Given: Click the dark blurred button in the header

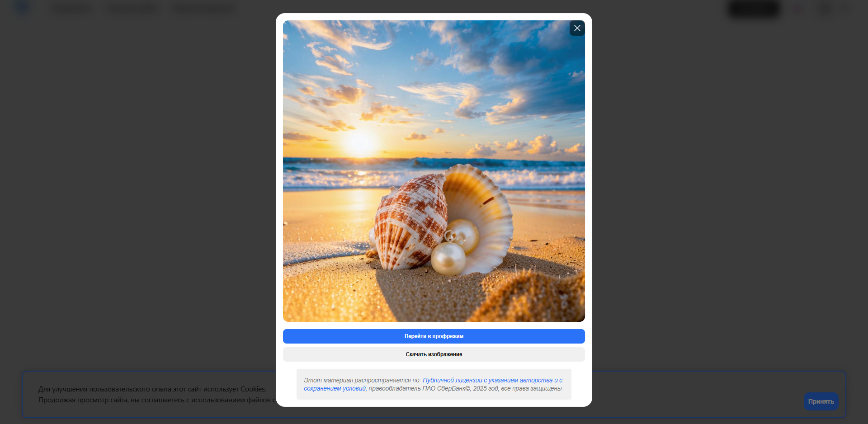Looking at the screenshot, I should click(754, 9).
